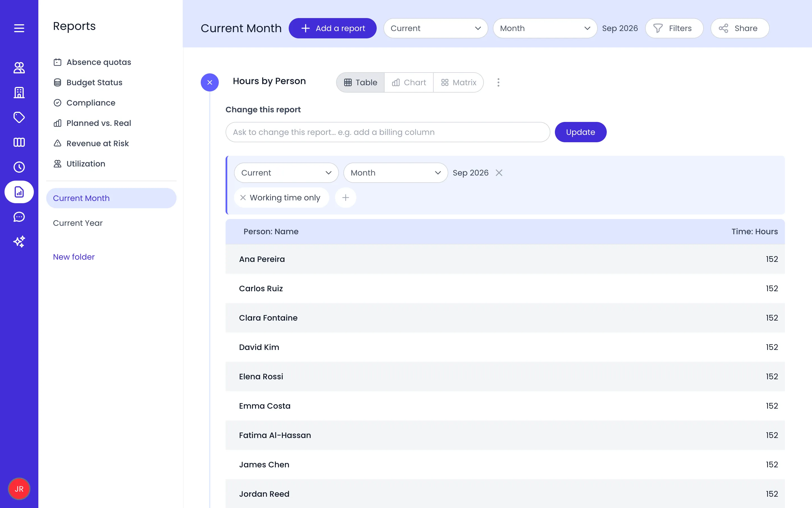
Task: Open Planned vs. Real report
Action: 92,123
